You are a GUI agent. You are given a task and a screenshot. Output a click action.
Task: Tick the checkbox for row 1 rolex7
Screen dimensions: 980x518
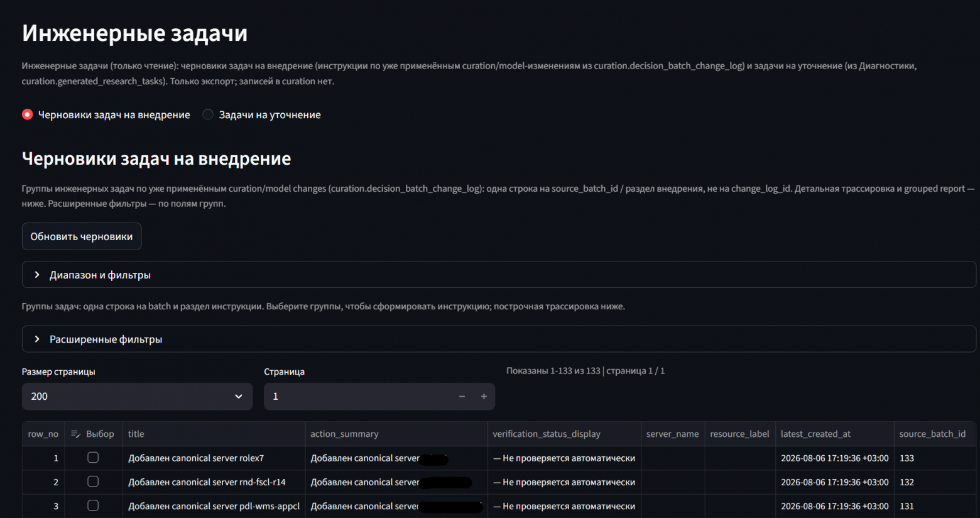pyautogui.click(x=93, y=458)
